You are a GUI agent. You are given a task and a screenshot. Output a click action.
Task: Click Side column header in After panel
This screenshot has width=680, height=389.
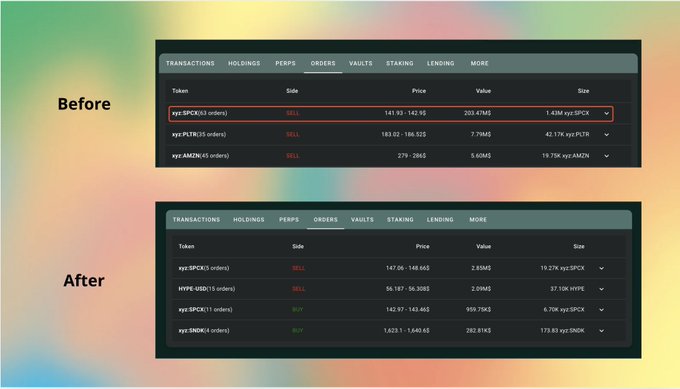click(x=298, y=246)
